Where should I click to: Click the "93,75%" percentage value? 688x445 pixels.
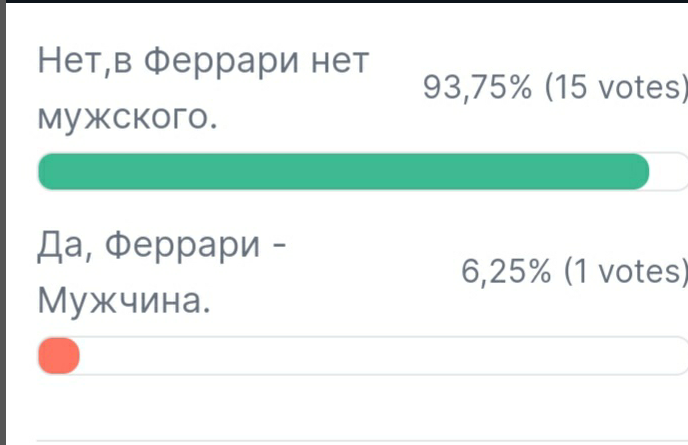pyautogui.click(x=477, y=87)
